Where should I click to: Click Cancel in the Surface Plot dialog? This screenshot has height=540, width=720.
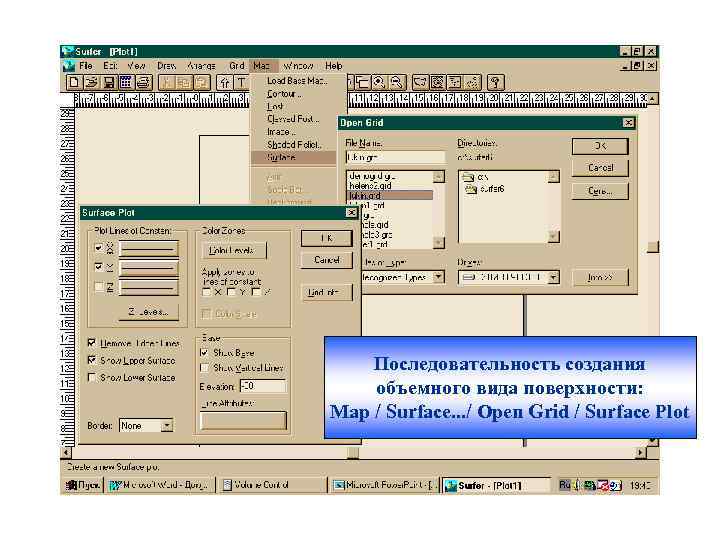[x=326, y=260]
